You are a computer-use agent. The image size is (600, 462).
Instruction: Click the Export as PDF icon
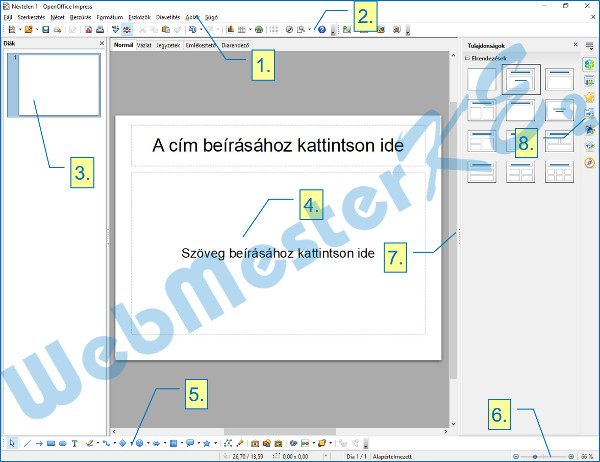click(88, 29)
